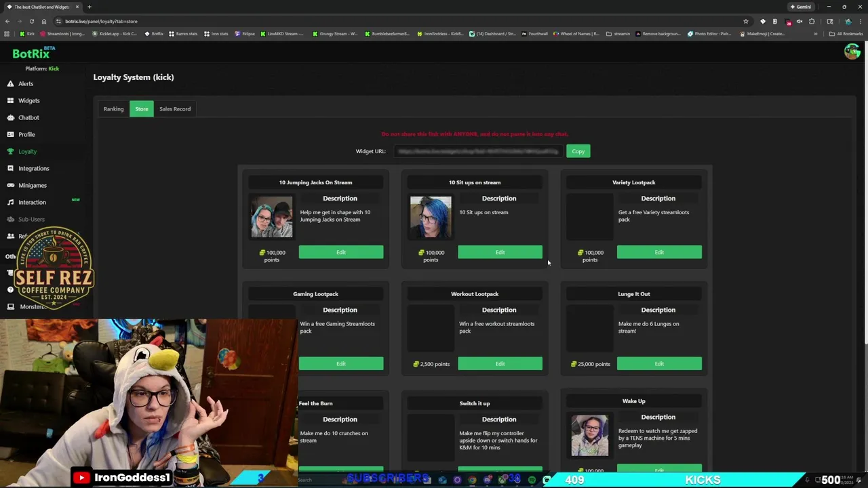Viewport: 868px width, 488px height.
Task: Select the Store tab
Action: coord(142,109)
